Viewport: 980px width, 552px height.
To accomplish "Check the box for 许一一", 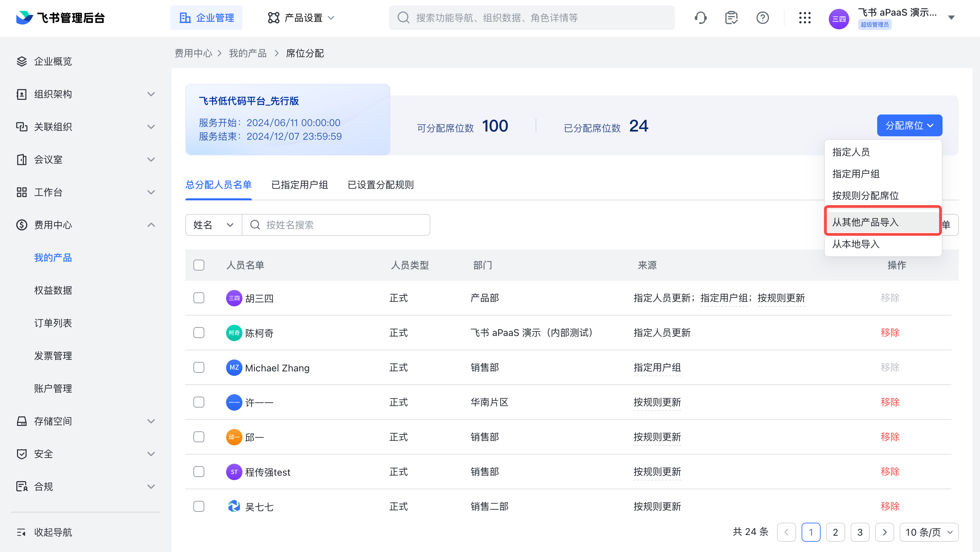I will pyautogui.click(x=199, y=402).
